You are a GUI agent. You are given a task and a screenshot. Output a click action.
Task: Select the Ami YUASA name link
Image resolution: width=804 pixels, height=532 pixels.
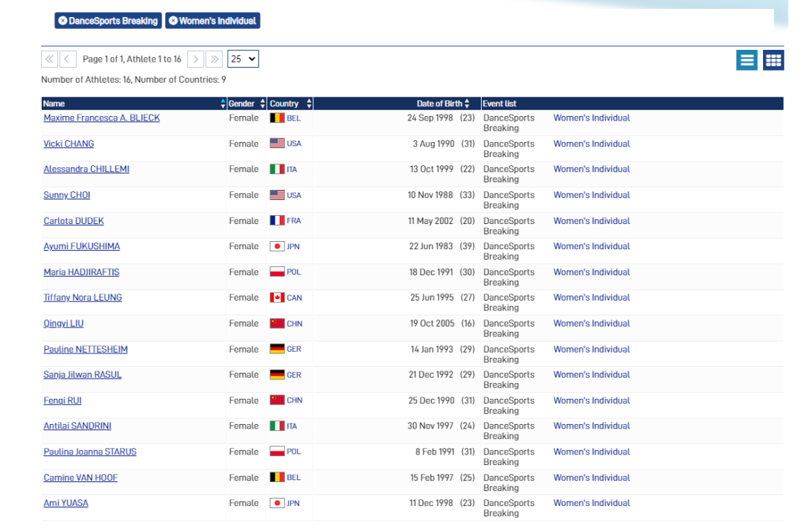click(66, 503)
